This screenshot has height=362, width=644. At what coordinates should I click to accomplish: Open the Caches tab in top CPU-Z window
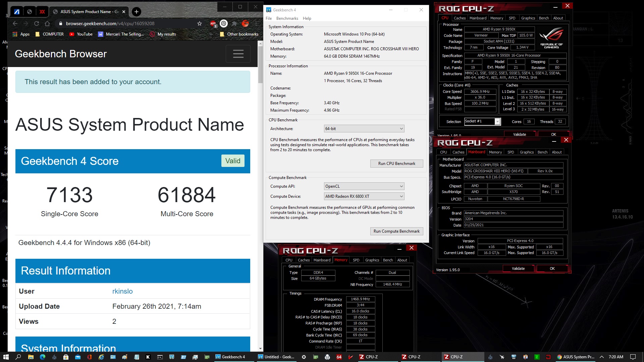coord(460,18)
